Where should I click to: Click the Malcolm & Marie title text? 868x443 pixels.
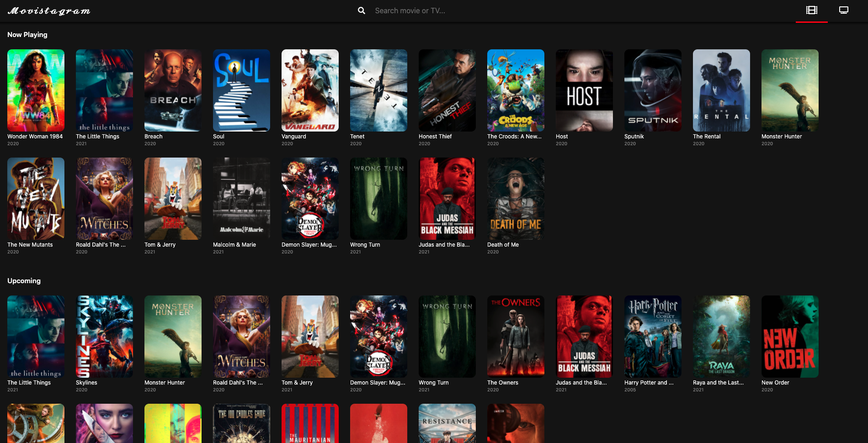coord(234,245)
